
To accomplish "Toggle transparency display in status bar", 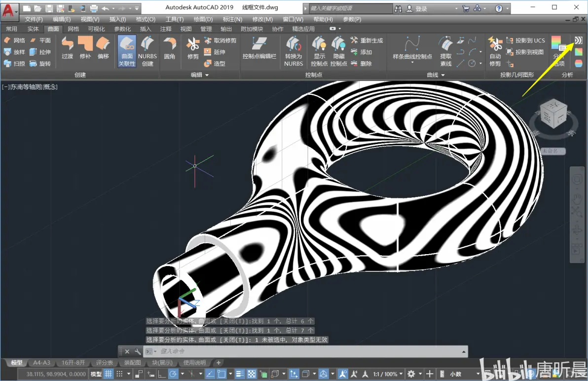I will (252, 374).
